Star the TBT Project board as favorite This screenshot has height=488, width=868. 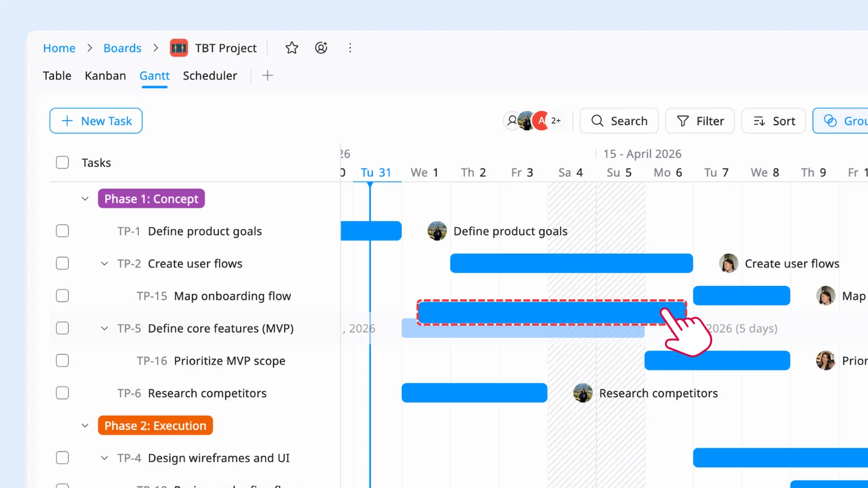[x=292, y=48]
